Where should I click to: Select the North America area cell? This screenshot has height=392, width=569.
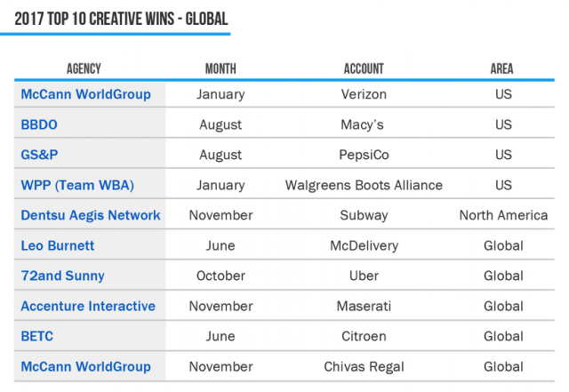(x=503, y=216)
